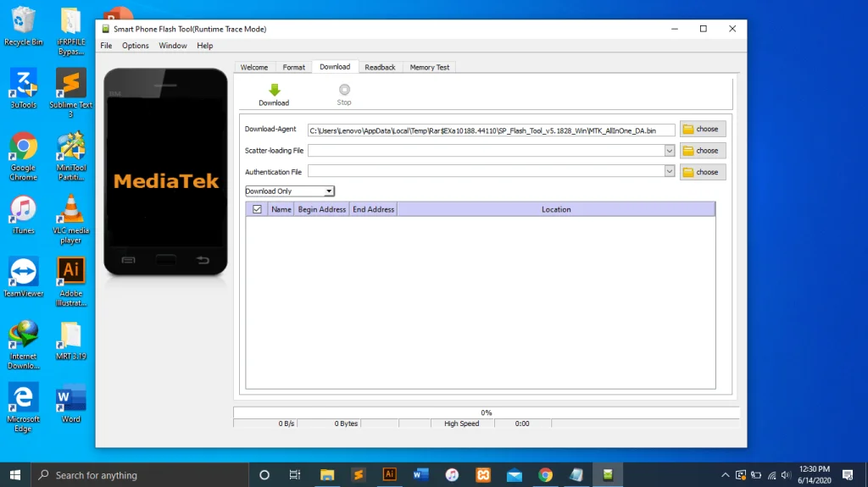The width and height of the screenshot is (868, 487).
Task: Open clock showing 12:30 PM
Action: [815, 475]
